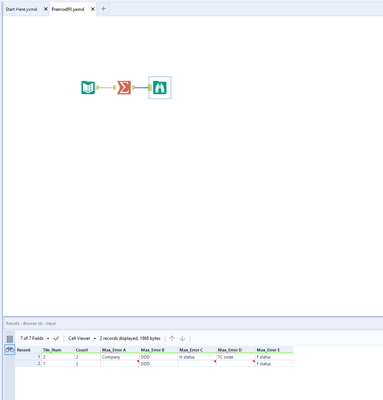
Task: Click the connection line between Summarize and Browse
Action: pos(142,88)
